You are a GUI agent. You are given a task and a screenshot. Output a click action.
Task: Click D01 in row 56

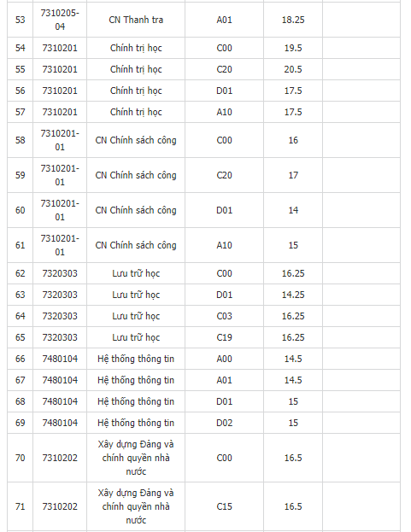coord(224,91)
